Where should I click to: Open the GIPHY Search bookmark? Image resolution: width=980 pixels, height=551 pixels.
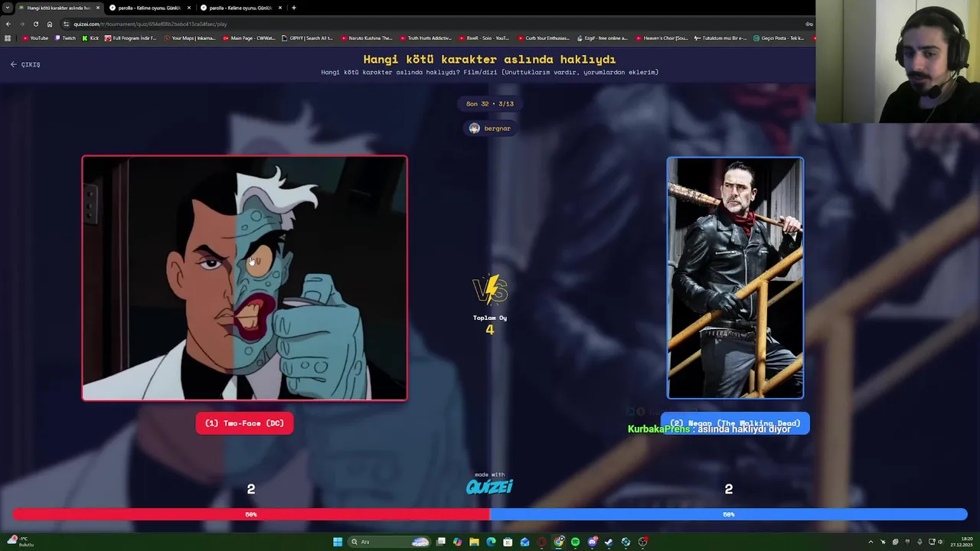tap(307, 38)
